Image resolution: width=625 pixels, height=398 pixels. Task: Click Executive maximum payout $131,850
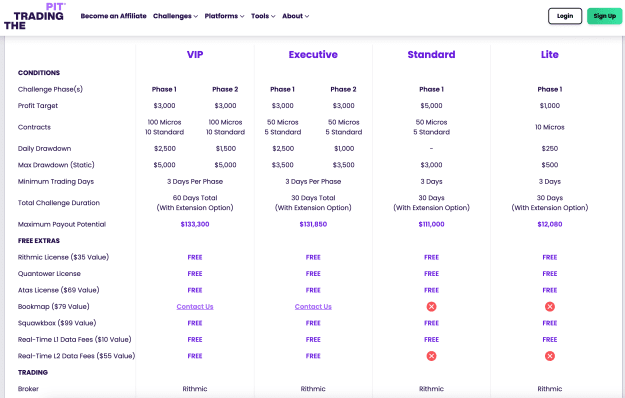(x=313, y=224)
